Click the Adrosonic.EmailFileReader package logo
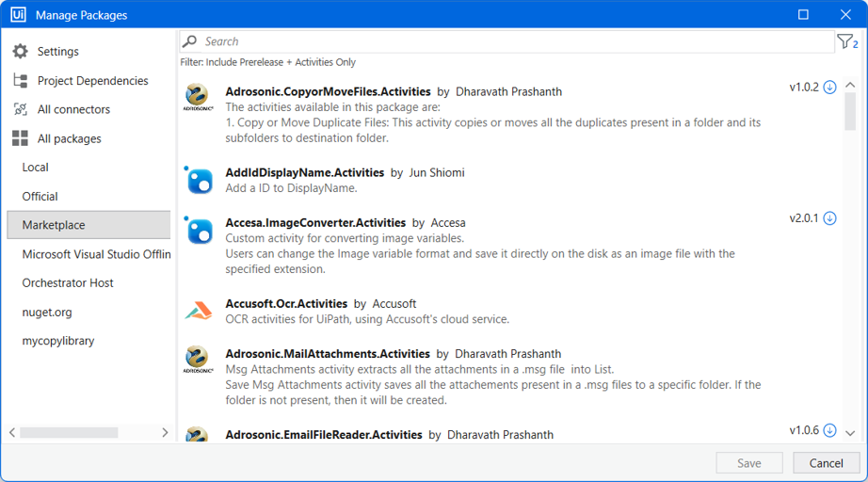Screen dimensions: 868x482 click(198, 434)
